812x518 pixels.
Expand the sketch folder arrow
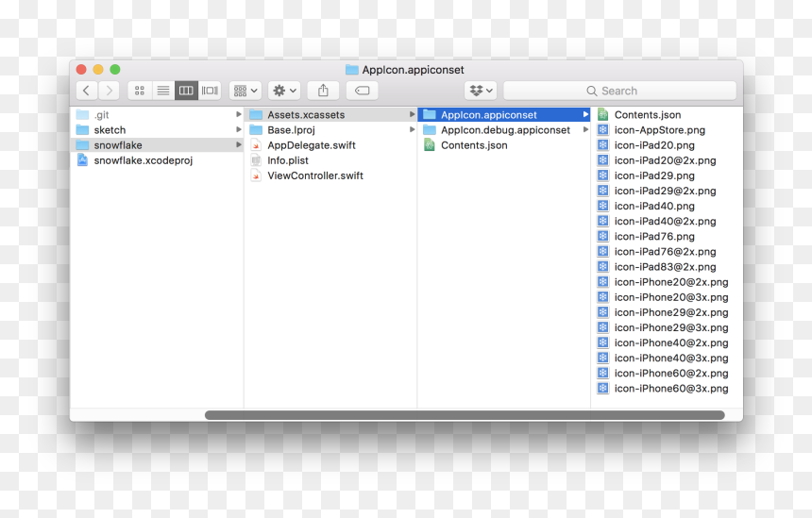(x=238, y=129)
